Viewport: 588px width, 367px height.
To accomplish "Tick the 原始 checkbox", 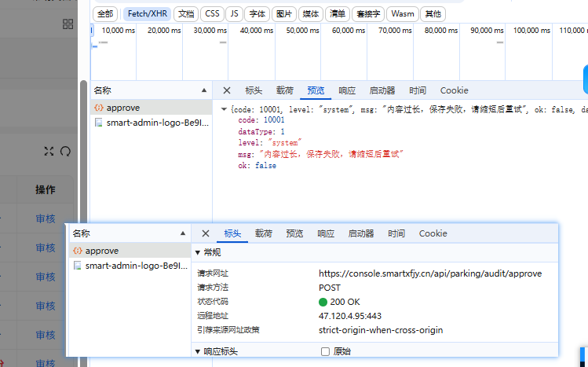I will tap(325, 351).
